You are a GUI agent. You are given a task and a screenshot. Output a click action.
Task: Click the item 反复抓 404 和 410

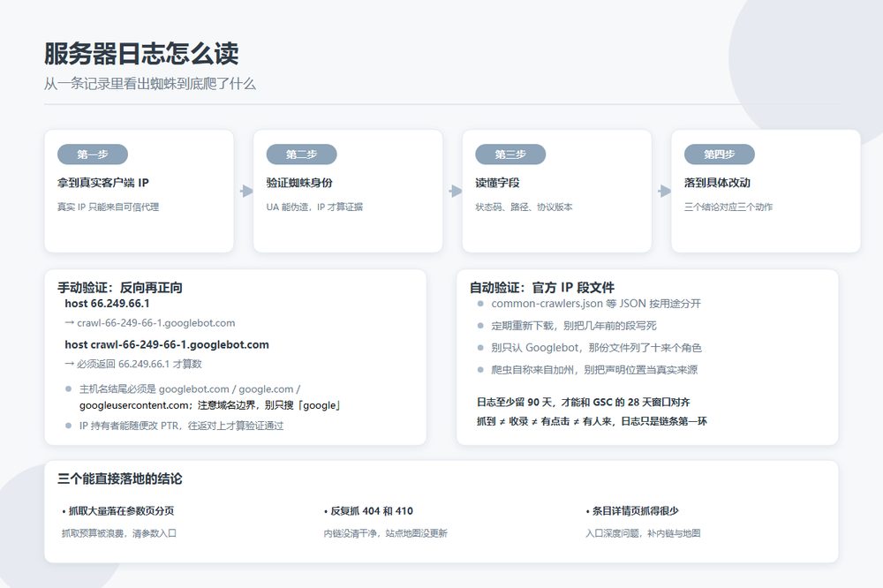click(x=368, y=511)
